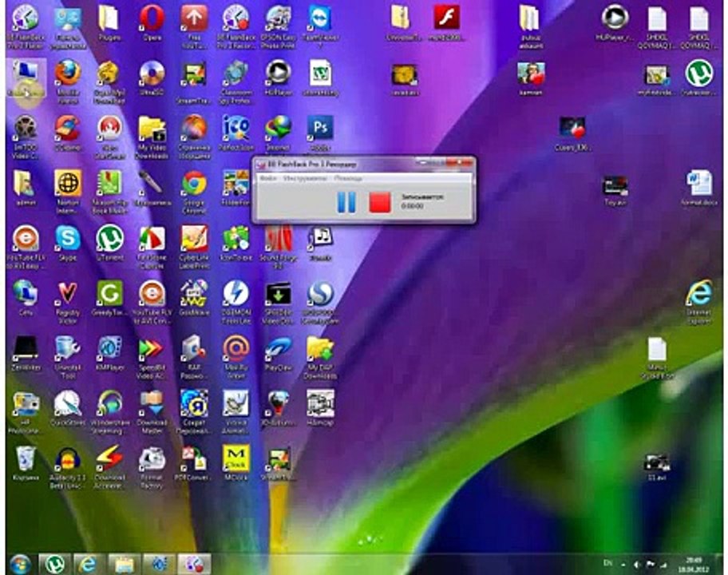The image size is (728, 575).
Task: Launch the Download Accelerator shortcut
Action: pyautogui.click(x=109, y=467)
